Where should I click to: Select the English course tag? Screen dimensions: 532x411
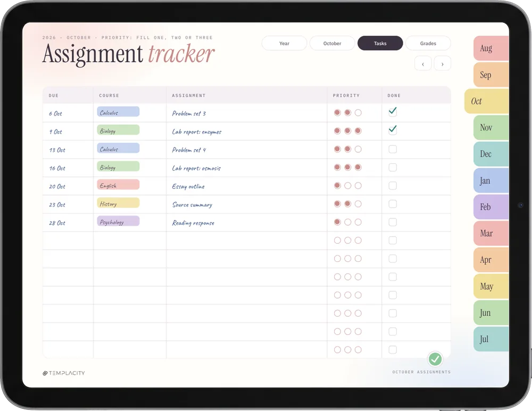pos(118,185)
